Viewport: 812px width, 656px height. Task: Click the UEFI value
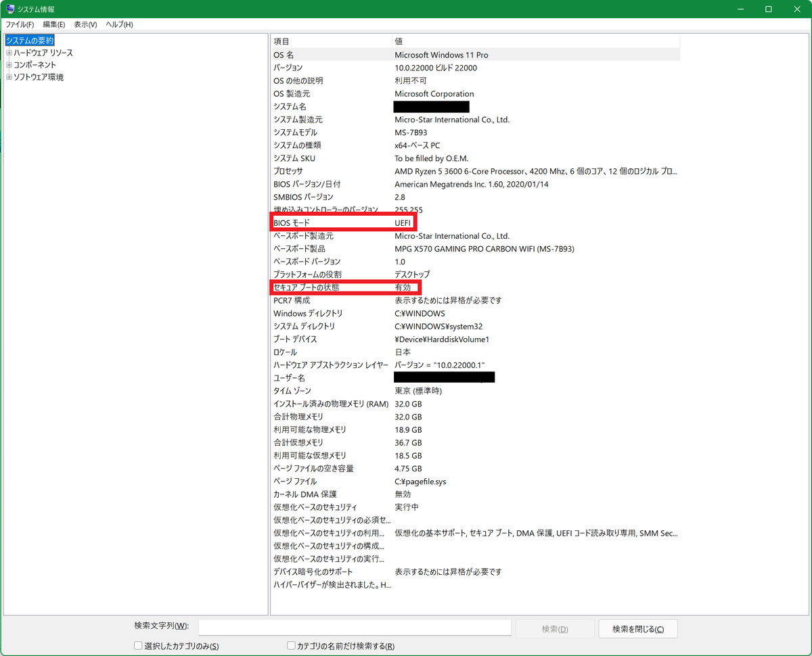point(403,223)
